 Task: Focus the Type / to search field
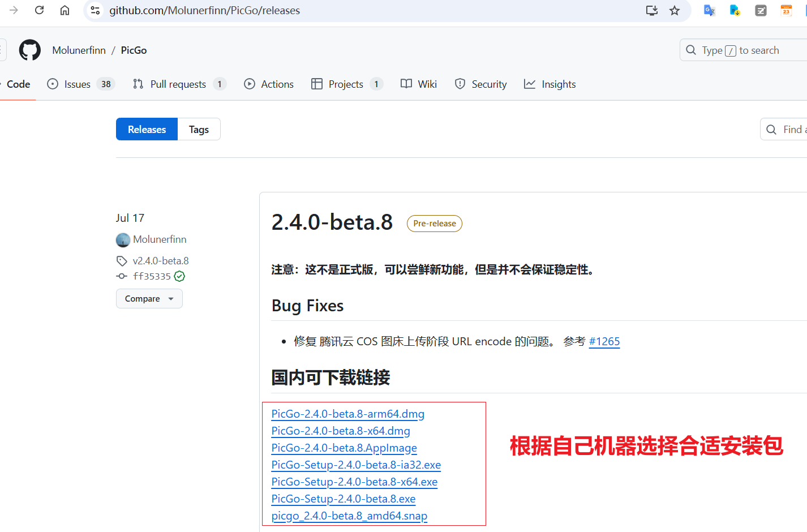(743, 50)
